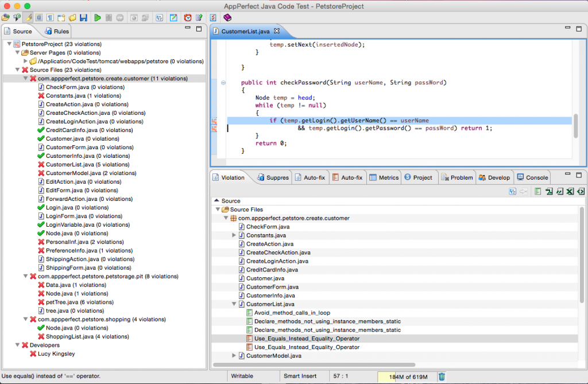The width and height of the screenshot is (588, 384).
Task: Select developer Lucy Kingsley
Action: (x=56, y=354)
